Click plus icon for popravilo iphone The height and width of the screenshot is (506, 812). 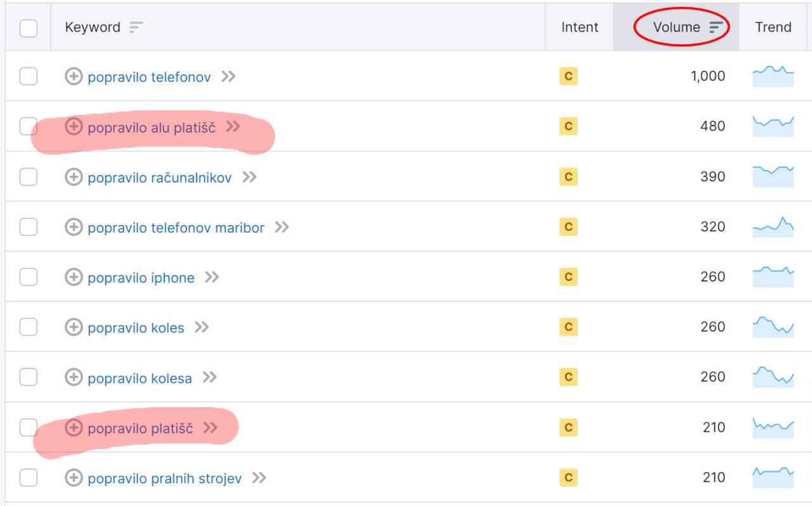click(74, 277)
